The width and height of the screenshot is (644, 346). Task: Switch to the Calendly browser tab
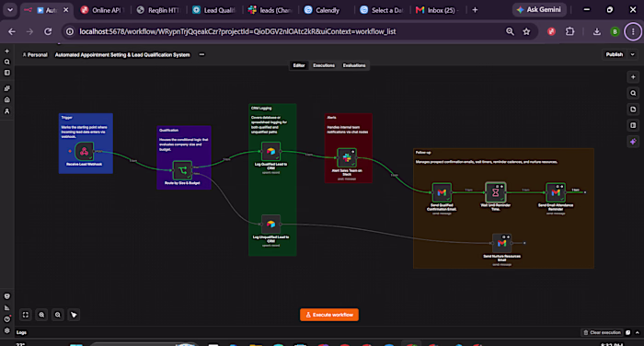[327, 10]
